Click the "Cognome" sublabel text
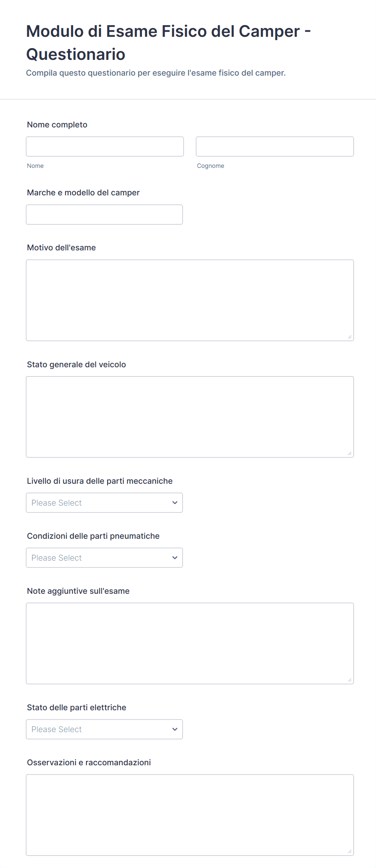The height and width of the screenshot is (868, 376). click(210, 166)
